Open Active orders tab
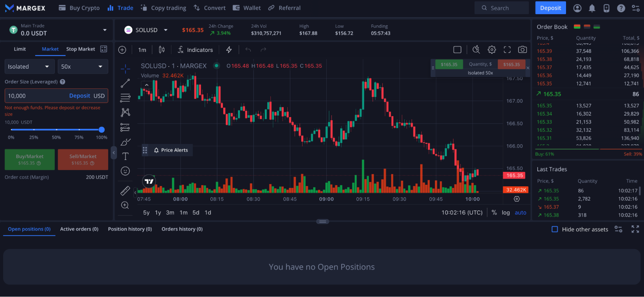Image resolution: width=644 pixels, height=297 pixels. [79, 229]
